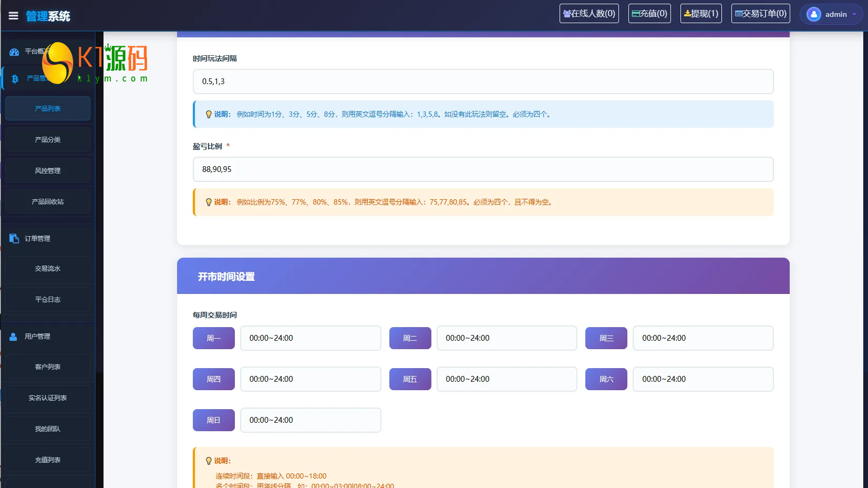
Task: Open 客户列表 in the sidebar
Action: tap(48, 367)
